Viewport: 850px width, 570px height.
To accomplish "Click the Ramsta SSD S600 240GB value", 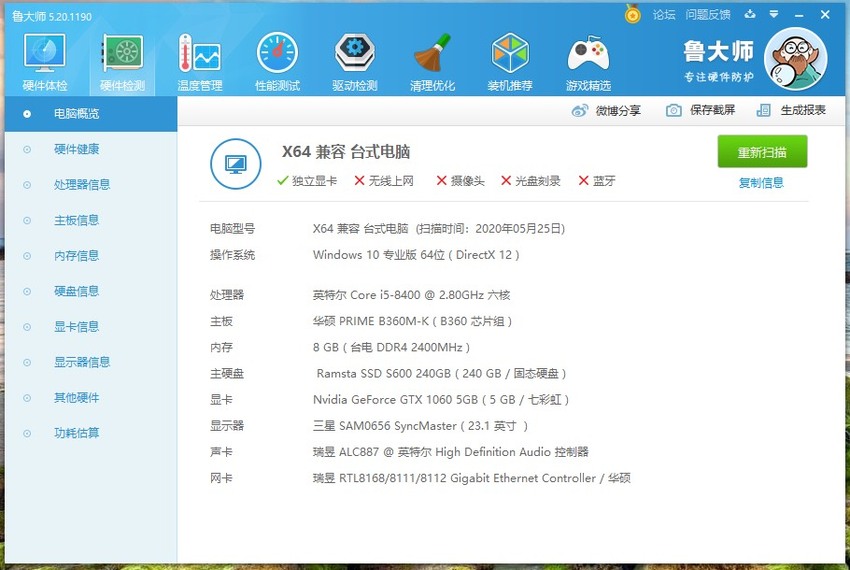I will [x=441, y=374].
